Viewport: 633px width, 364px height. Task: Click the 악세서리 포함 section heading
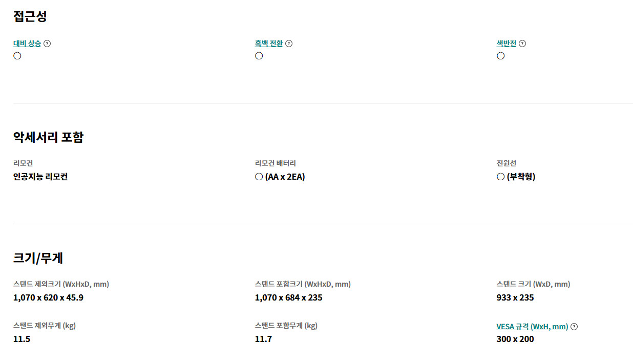tap(48, 137)
